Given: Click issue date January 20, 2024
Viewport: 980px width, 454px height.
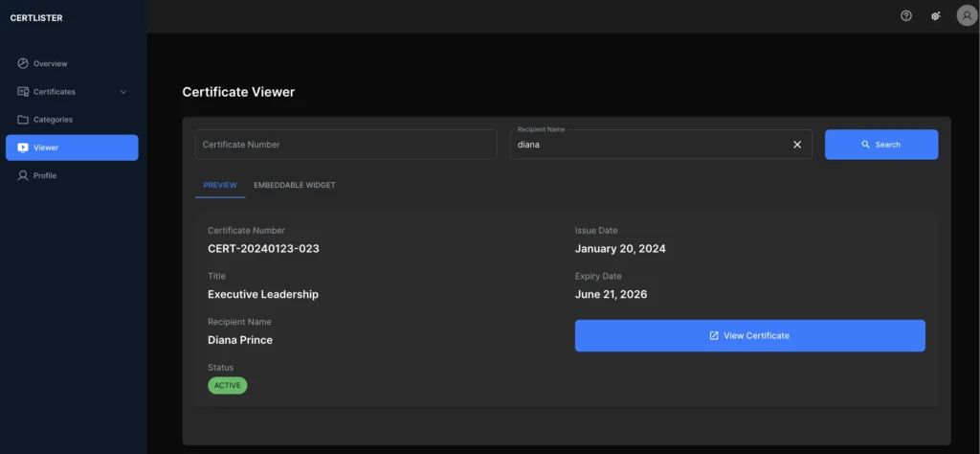Looking at the screenshot, I should click(x=620, y=249).
